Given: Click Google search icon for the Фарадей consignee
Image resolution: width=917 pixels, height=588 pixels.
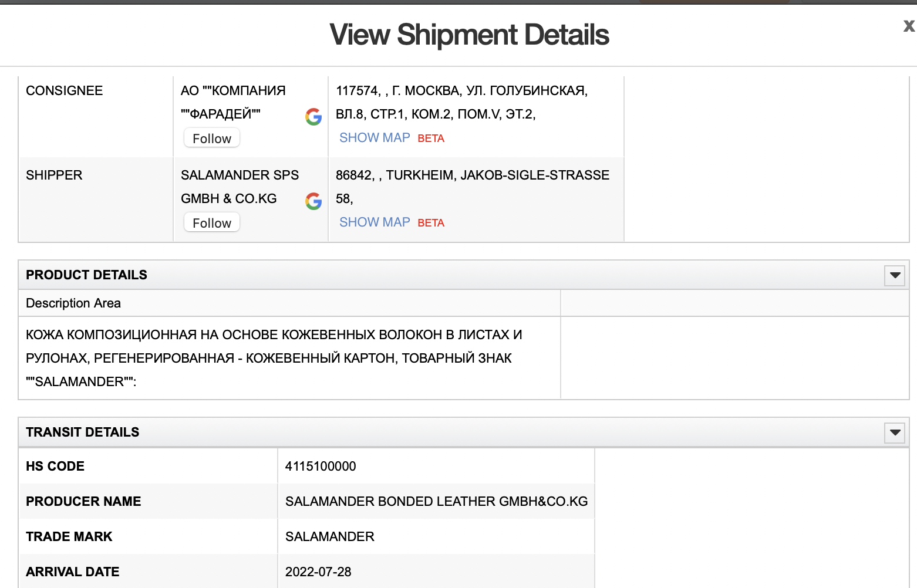Looking at the screenshot, I should pyautogui.click(x=313, y=117).
